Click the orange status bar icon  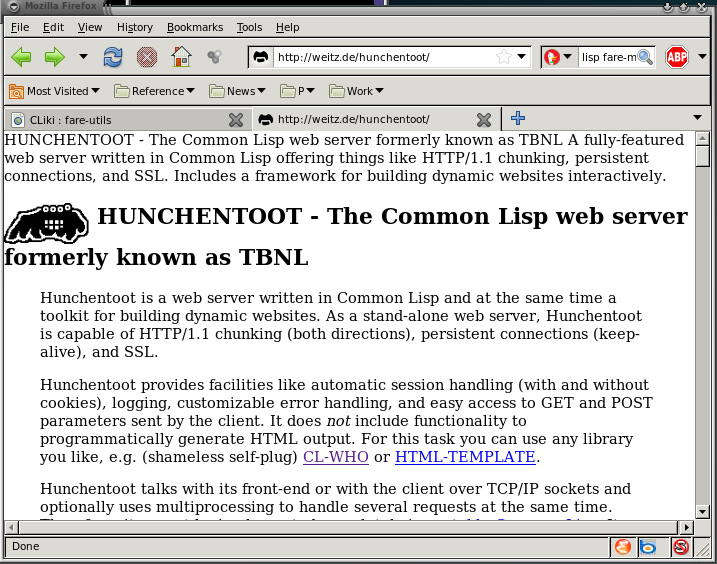tap(623, 547)
